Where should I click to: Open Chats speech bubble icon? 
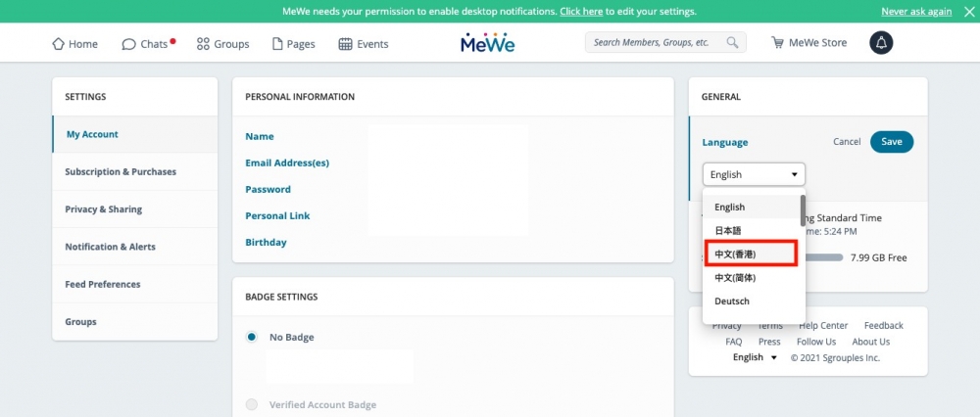point(128,44)
